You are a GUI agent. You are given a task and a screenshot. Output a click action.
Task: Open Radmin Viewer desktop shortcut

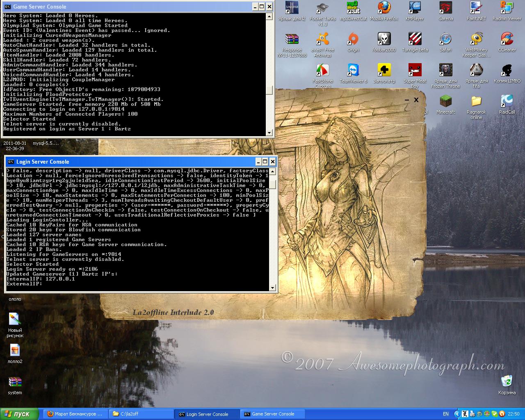click(507, 11)
